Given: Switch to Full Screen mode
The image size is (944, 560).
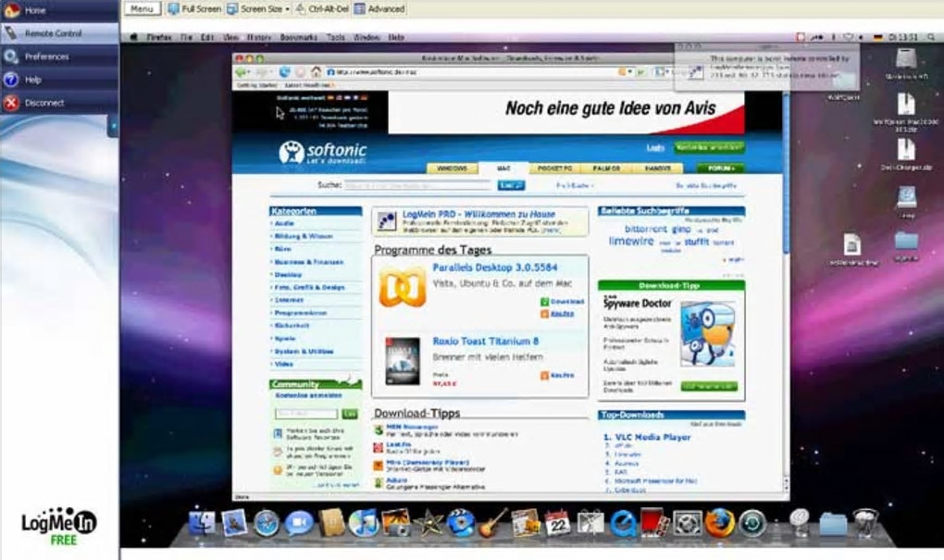Looking at the screenshot, I should [193, 9].
